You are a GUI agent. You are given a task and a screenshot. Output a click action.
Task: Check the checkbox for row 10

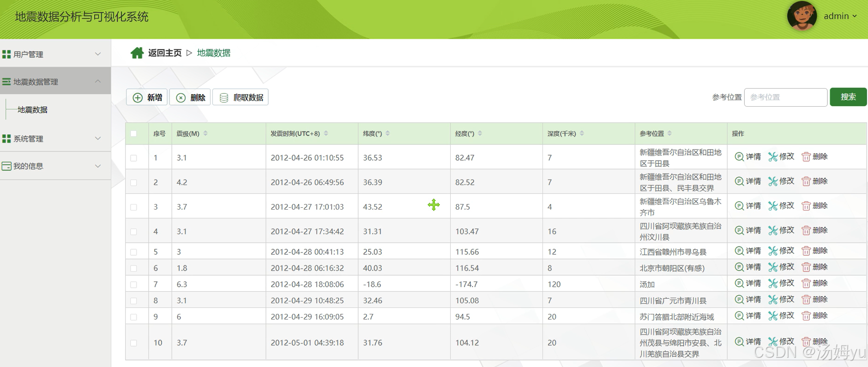[133, 343]
